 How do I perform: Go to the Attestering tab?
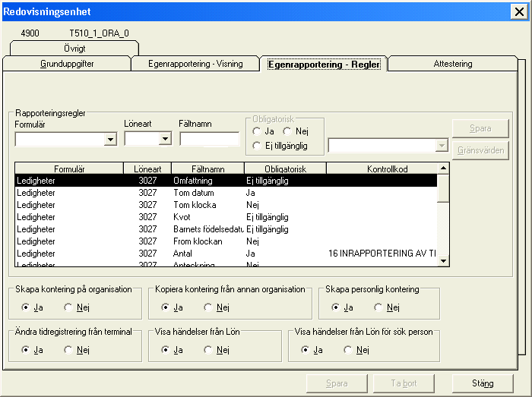pyautogui.click(x=453, y=64)
